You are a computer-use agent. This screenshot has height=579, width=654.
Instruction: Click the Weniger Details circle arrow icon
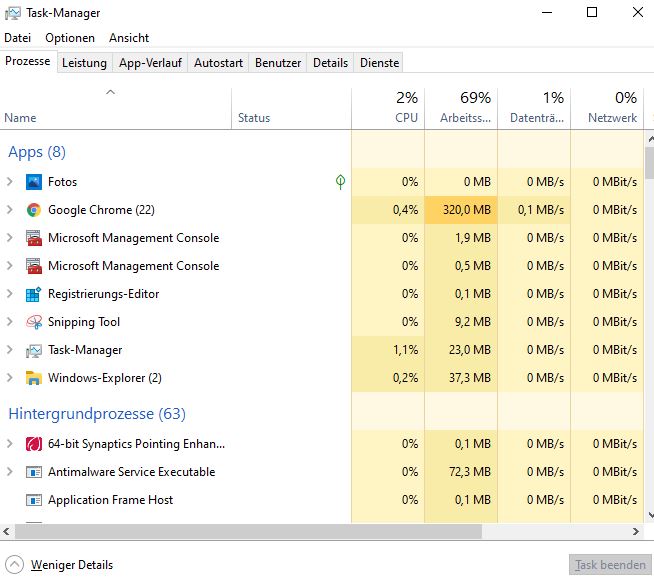(x=15, y=565)
